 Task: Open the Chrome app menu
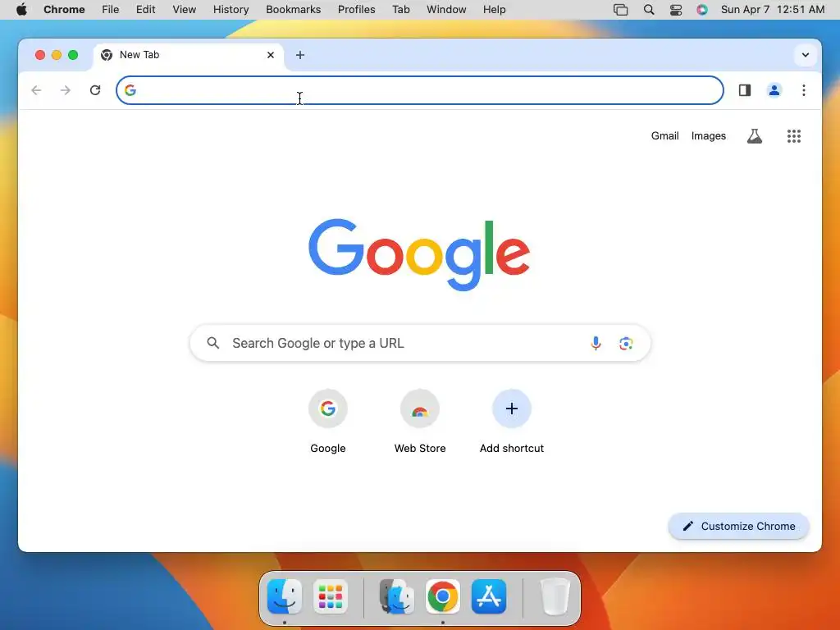pyautogui.click(x=64, y=10)
